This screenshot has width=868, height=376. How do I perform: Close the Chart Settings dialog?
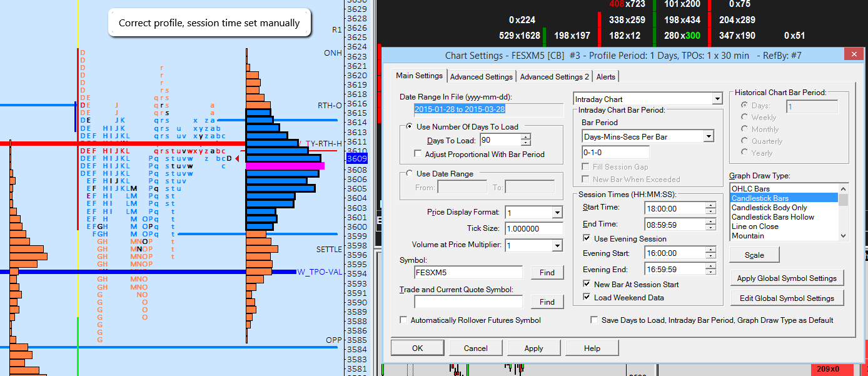(x=852, y=56)
